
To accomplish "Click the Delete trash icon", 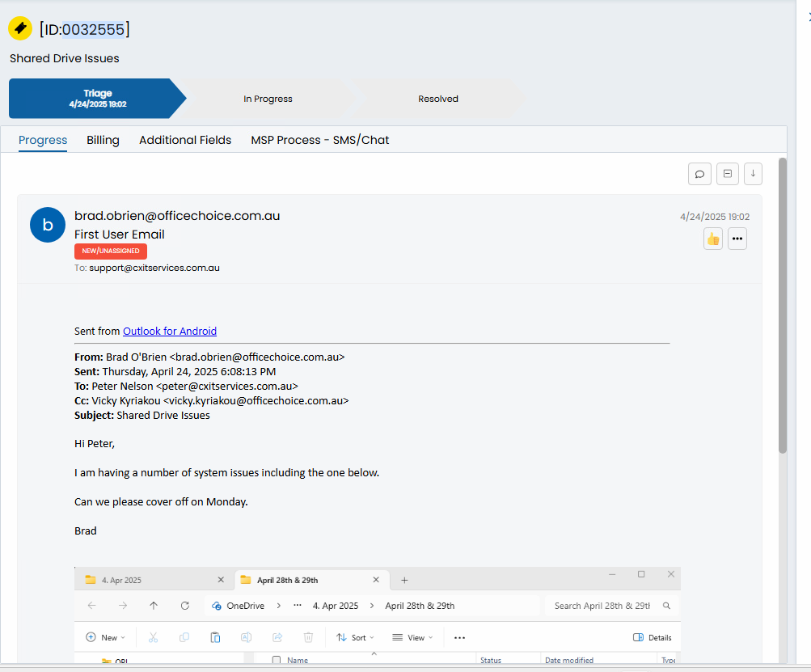I will pyautogui.click(x=308, y=637).
